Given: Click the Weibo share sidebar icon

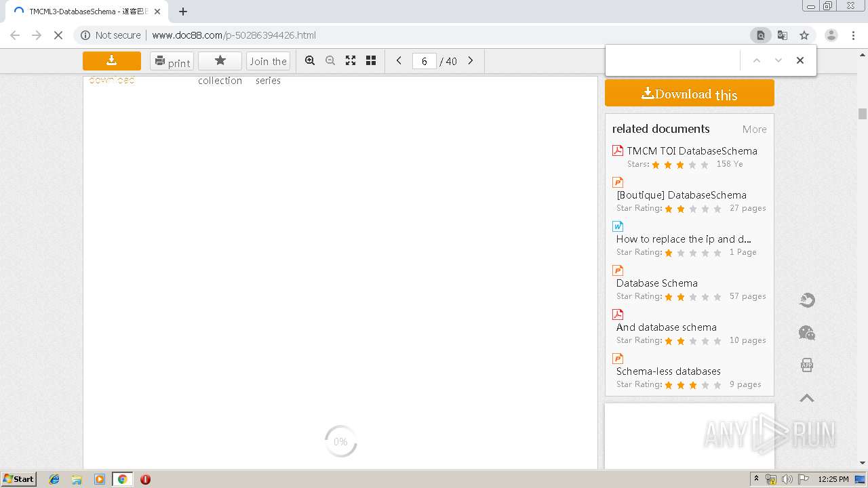Looking at the screenshot, I should (x=807, y=300).
